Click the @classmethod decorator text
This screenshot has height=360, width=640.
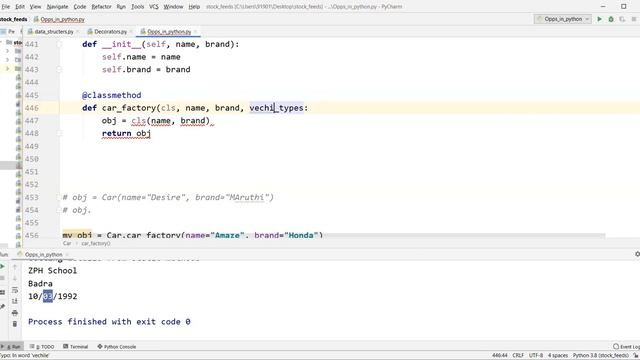pyautogui.click(x=111, y=95)
